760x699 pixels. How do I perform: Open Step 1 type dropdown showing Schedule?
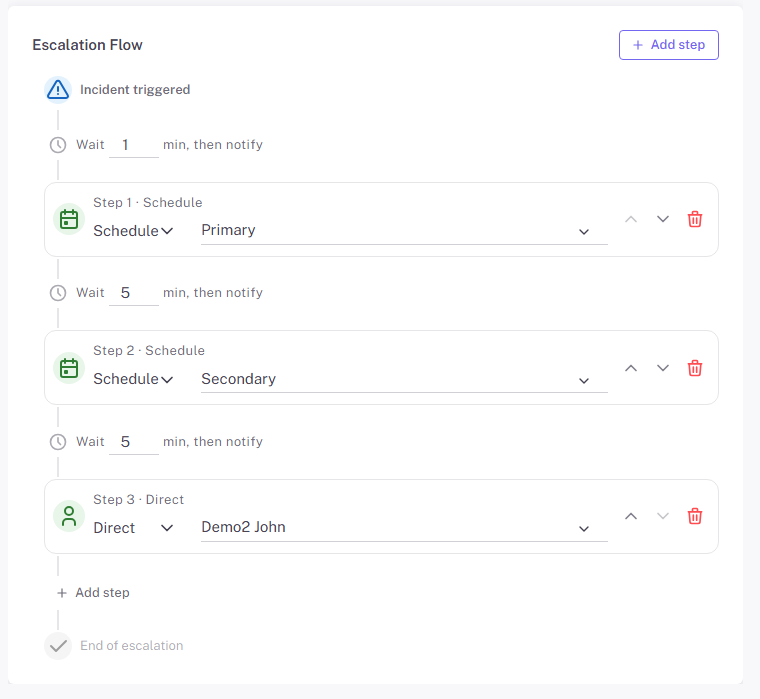coord(133,231)
